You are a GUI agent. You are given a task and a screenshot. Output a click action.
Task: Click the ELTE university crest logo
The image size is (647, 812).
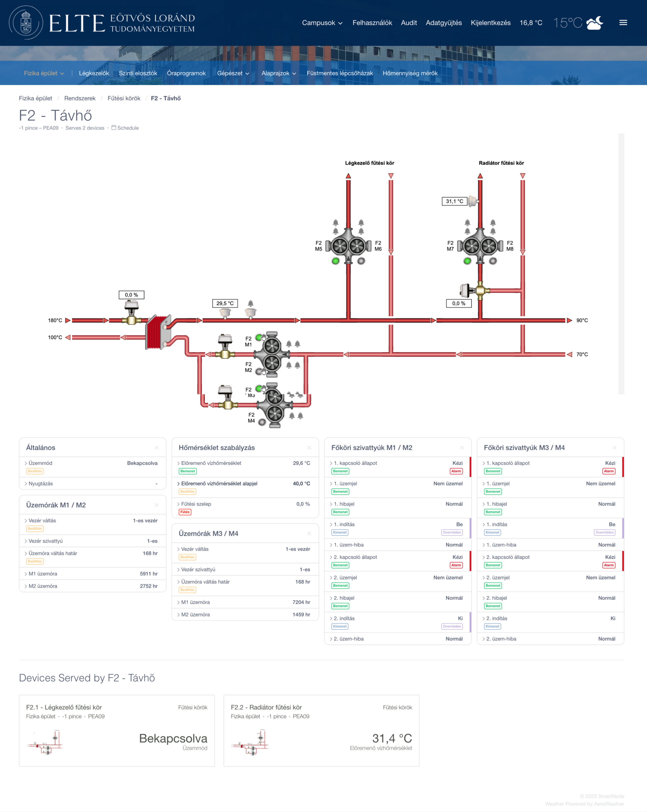click(x=26, y=22)
